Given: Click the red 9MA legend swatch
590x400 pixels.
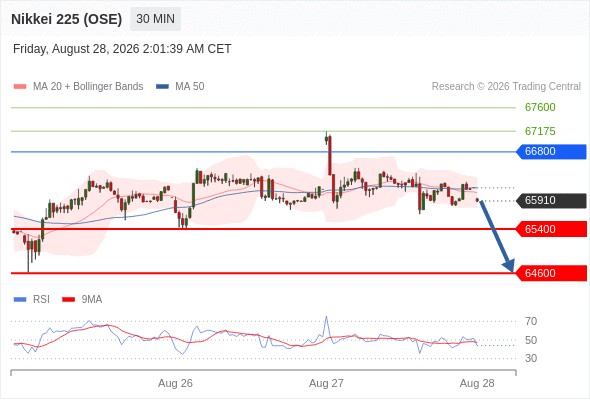Looking at the screenshot, I should [x=68, y=300].
